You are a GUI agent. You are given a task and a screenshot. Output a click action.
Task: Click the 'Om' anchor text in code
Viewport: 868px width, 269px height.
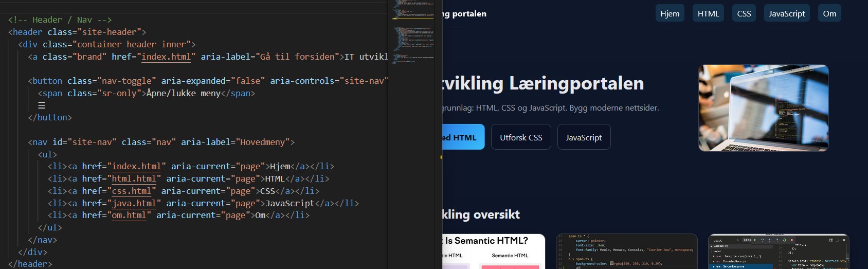[x=261, y=215]
